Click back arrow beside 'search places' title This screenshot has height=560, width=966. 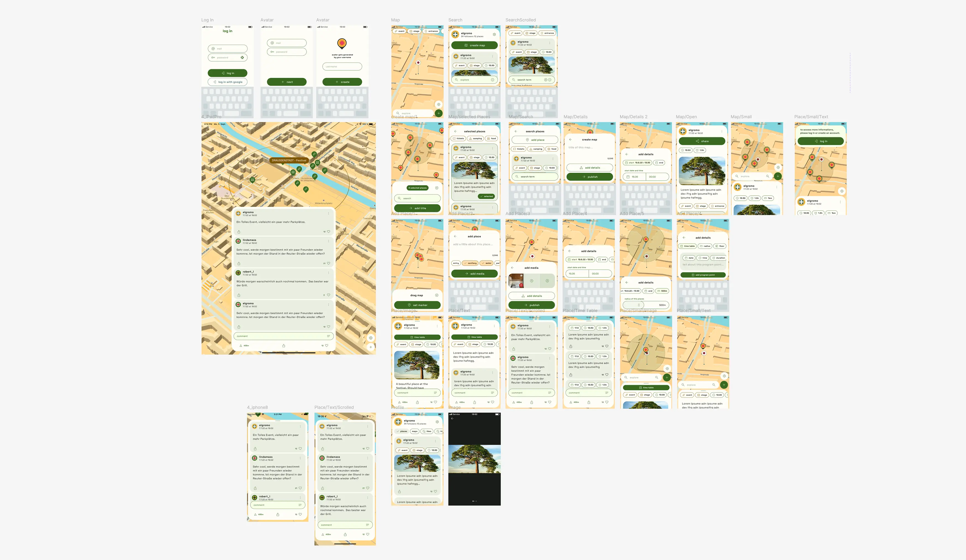pyautogui.click(x=516, y=131)
